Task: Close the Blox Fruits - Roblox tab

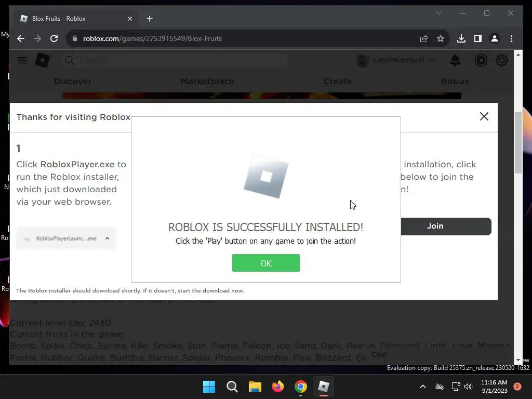Action: click(x=129, y=19)
